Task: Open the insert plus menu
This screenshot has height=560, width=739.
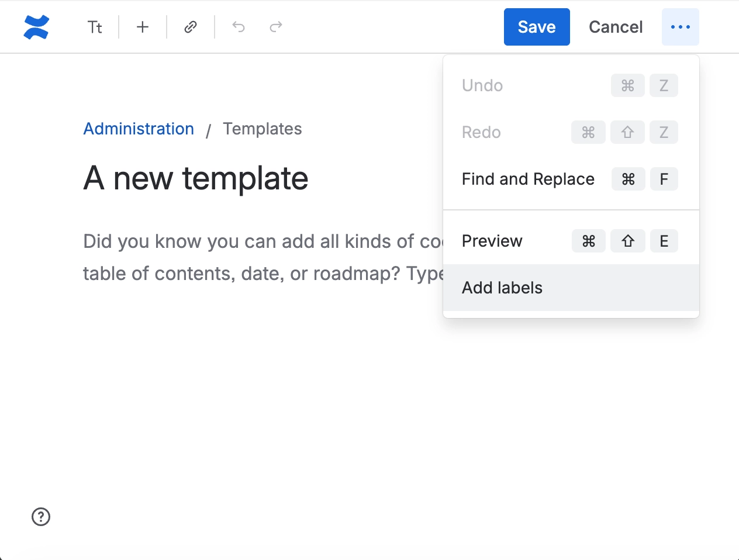Action: click(x=143, y=27)
